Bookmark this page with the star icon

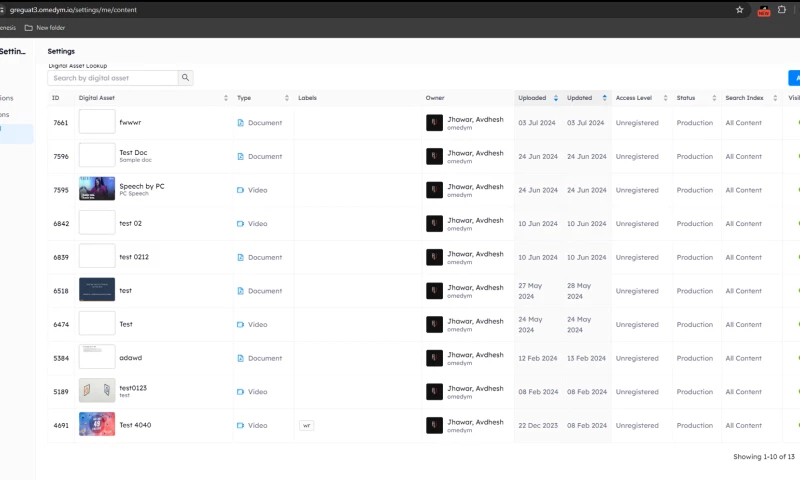click(739, 9)
